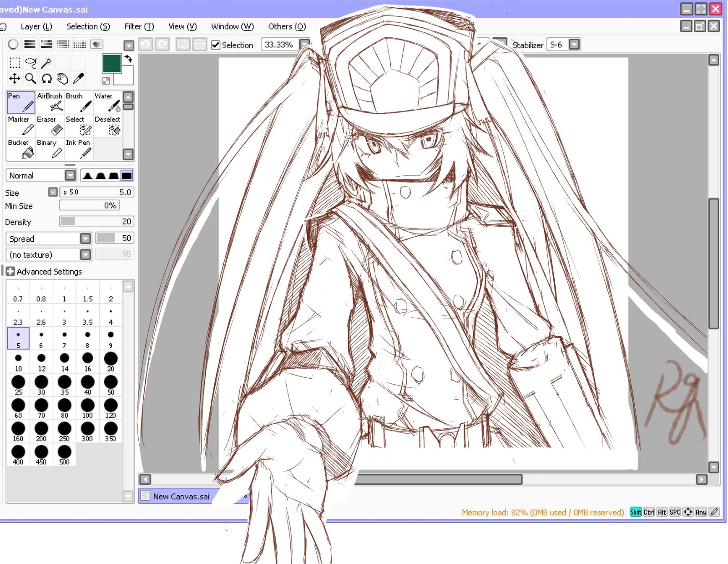Select the Eraser tool
This screenshot has height=564, width=728.
coord(50,125)
